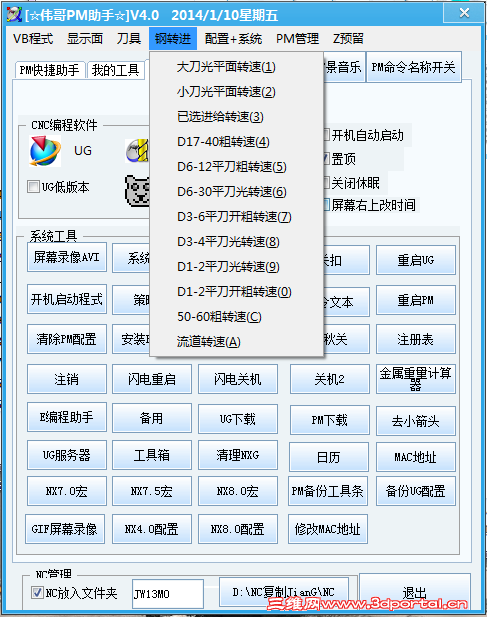Click NX7.5宏 button
487x617 pixels.
(152, 491)
